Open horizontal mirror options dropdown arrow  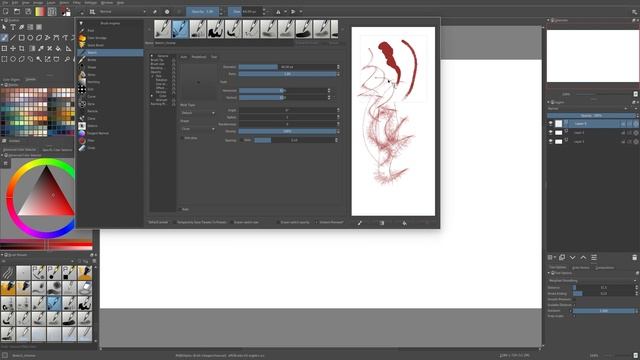pyautogui.click(x=285, y=11)
